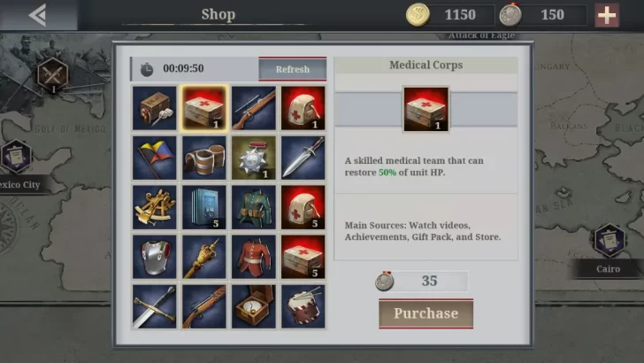Viewport: 644px width, 363px height.
Task: Choose the wooden barrels item
Action: [x=204, y=158]
